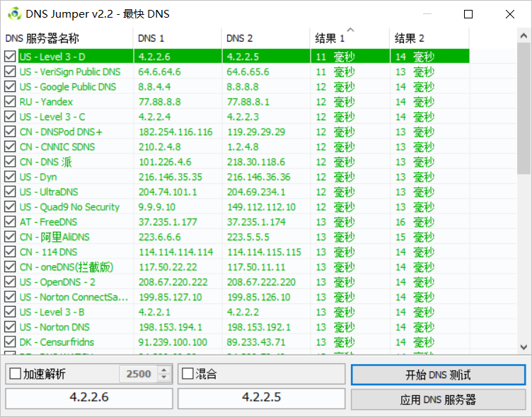The image size is (532, 417).
Task: Toggle the AT - FreeDNS checkbox
Action: [10, 222]
